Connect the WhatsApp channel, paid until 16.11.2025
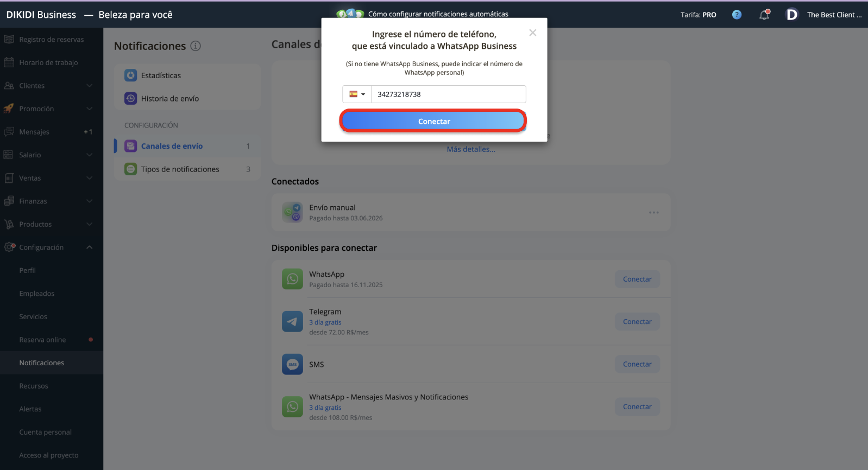The height and width of the screenshot is (470, 868). pos(637,279)
